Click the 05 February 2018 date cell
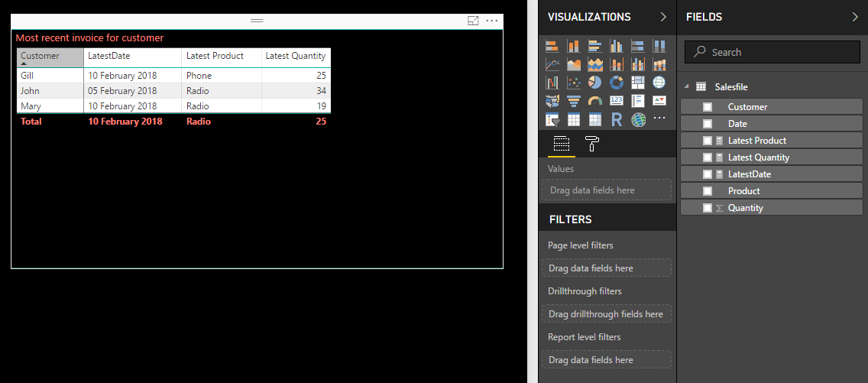Screen dimensions: 868x383 coord(132,91)
